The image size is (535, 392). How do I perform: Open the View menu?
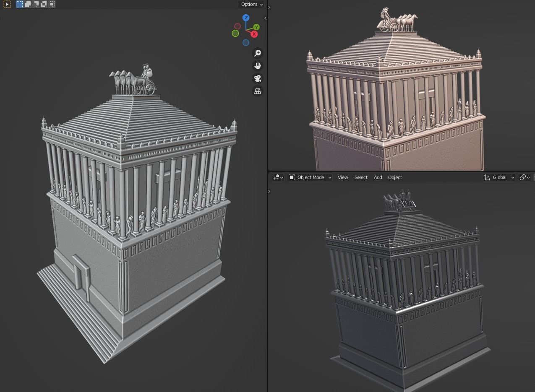click(x=343, y=177)
